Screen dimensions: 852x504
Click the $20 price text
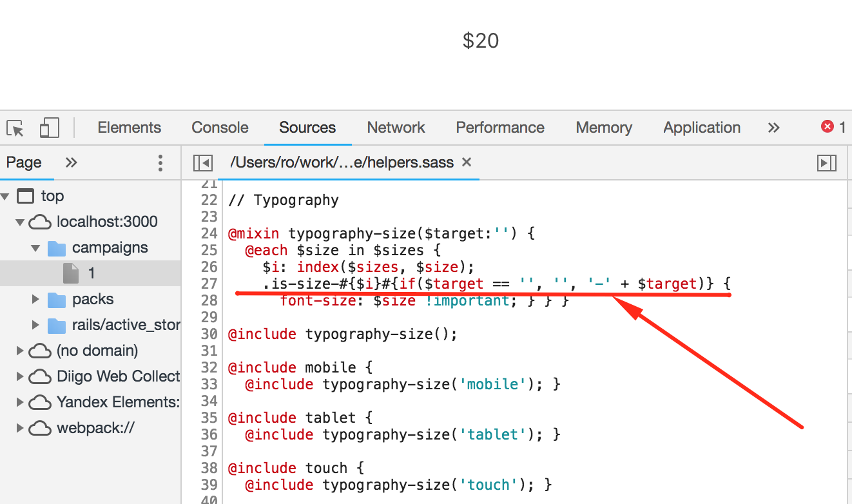481,41
